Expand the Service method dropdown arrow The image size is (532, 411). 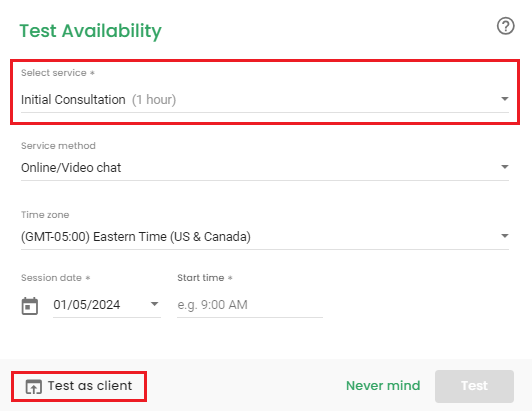[x=505, y=167]
